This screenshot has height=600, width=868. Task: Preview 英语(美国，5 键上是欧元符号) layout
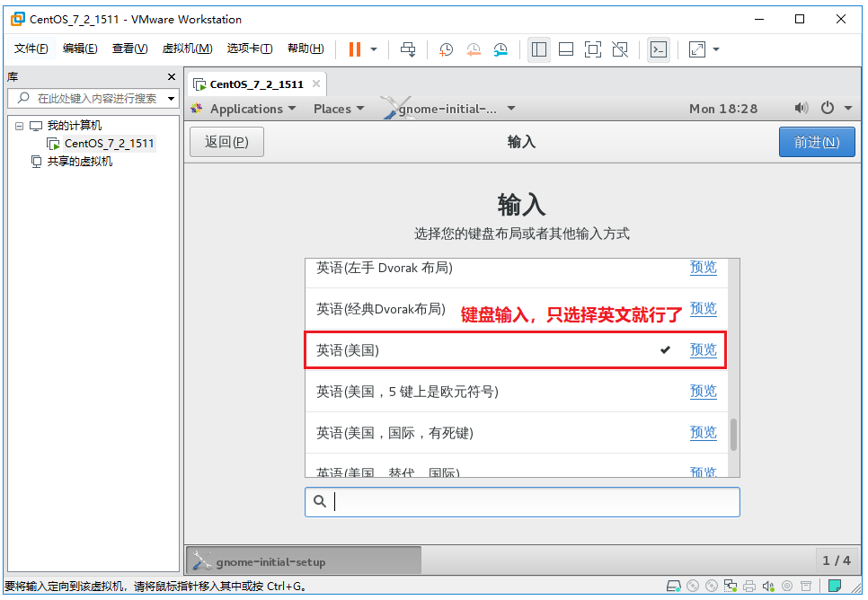(x=703, y=392)
